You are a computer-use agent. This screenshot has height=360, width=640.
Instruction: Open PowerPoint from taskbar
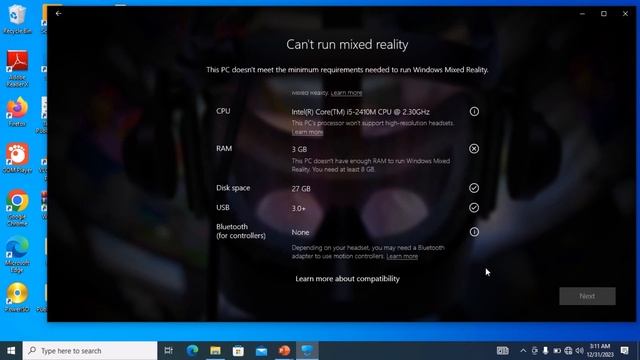click(284, 351)
